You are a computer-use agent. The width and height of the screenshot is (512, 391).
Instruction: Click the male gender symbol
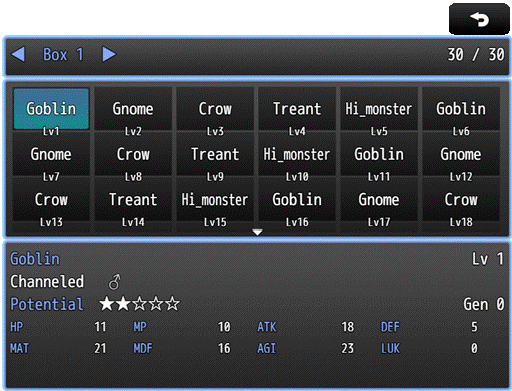tap(114, 282)
